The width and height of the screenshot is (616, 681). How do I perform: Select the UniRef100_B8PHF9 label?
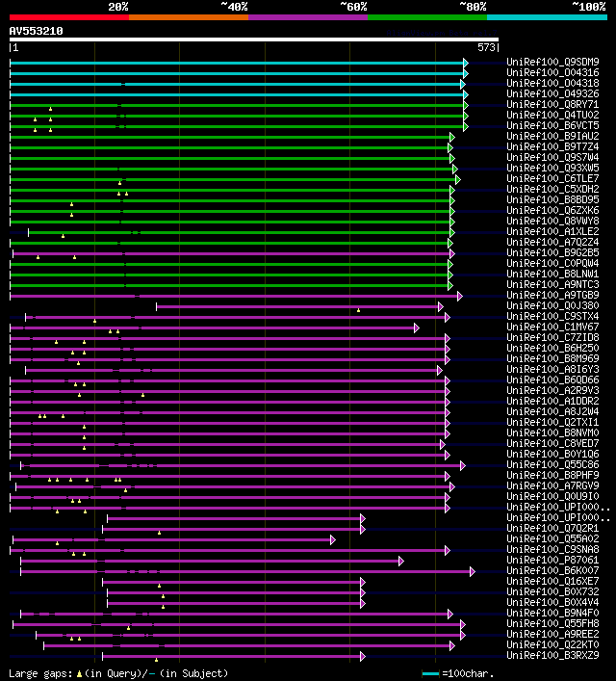click(x=552, y=475)
